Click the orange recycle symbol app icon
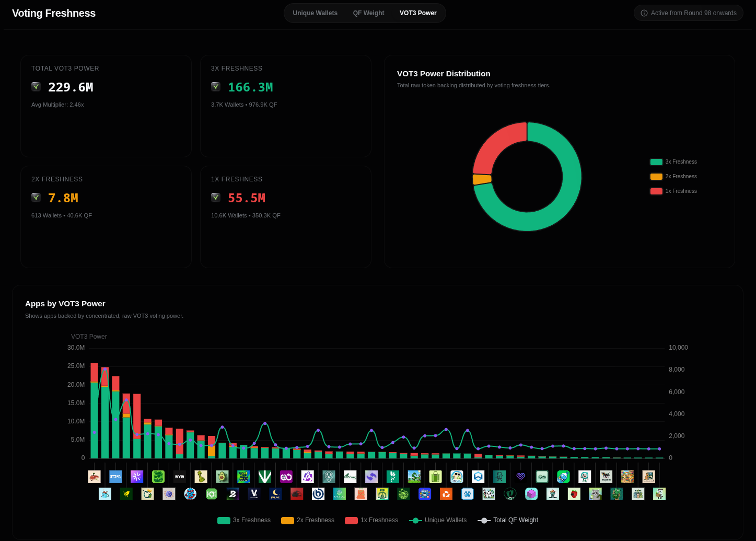This screenshot has height=541, width=756. point(446,494)
